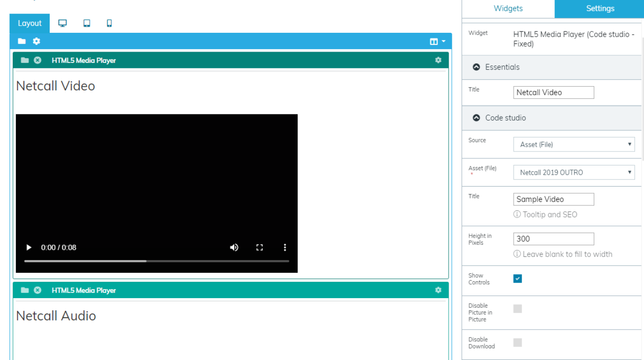Click the layout row settings gear icon
Image resolution: width=644 pixels, height=360 pixels.
(37, 41)
